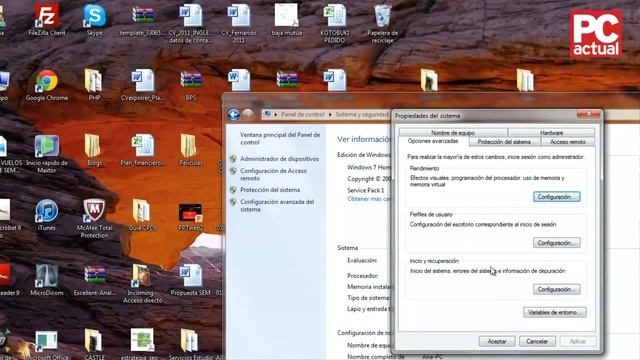The width and height of the screenshot is (640, 360).
Task: Select the baja mutua file icon
Action: pyautogui.click(x=287, y=20)
